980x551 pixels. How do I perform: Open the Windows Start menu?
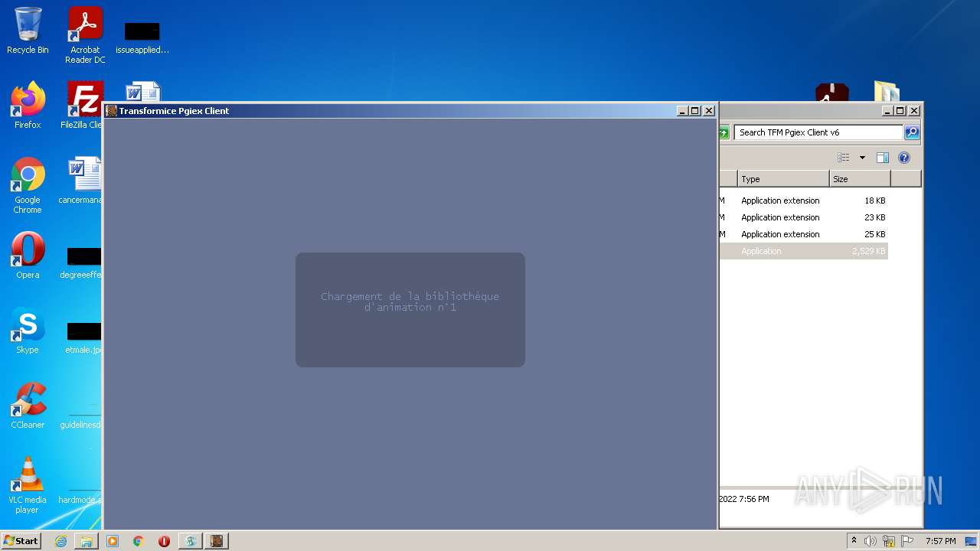(x=21, y=541)
